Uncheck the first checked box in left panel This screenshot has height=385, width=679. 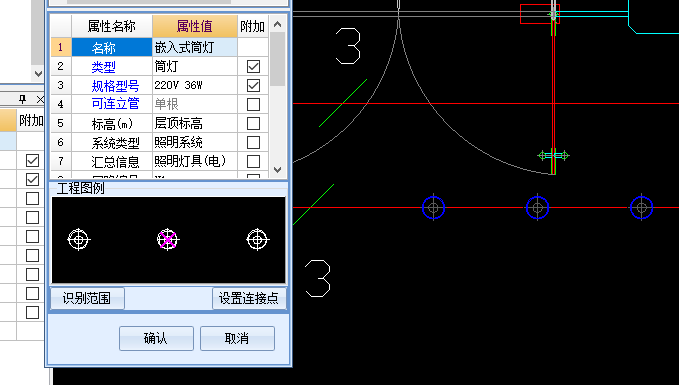[x=32, y=160]
